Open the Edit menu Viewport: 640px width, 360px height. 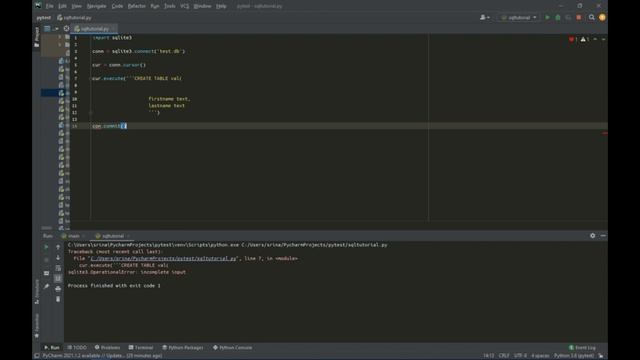[62, 6]
